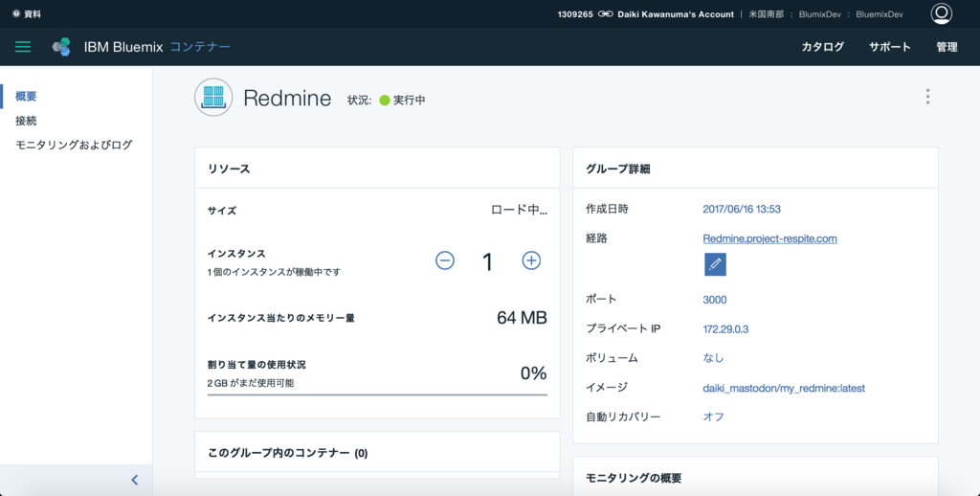
Task: Click the BlumixDev organization label
Action: (820, 13)
